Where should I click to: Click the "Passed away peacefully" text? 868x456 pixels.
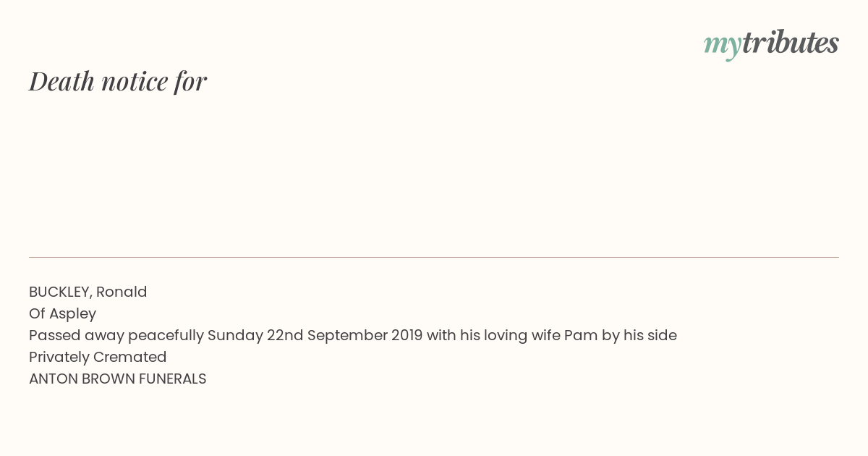116,335
